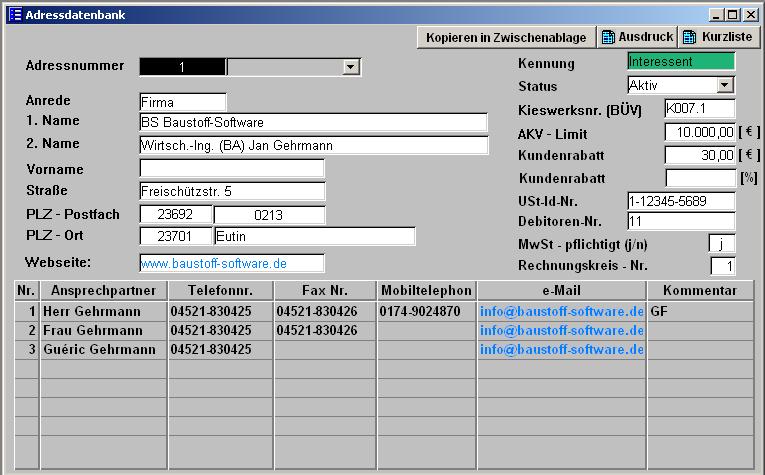The image size is (765, 475).
Task: Click the AKV-Limit amount field
Action: (699, 133)
